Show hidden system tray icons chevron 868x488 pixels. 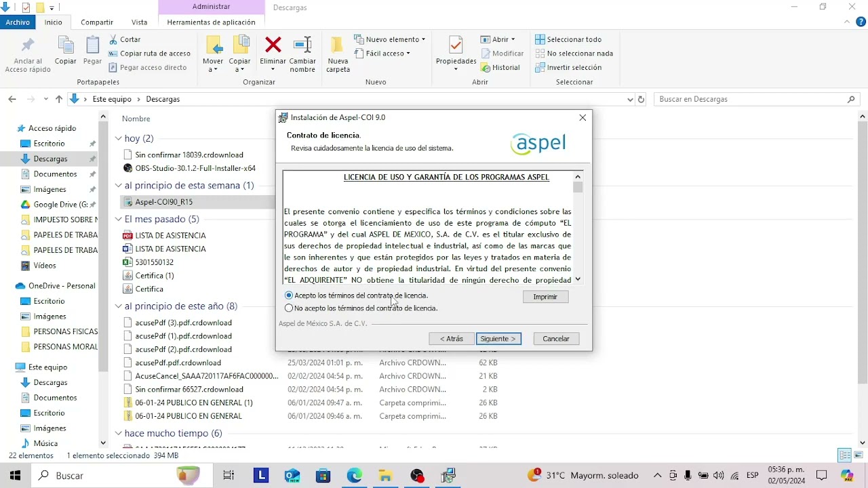[657, 476]
